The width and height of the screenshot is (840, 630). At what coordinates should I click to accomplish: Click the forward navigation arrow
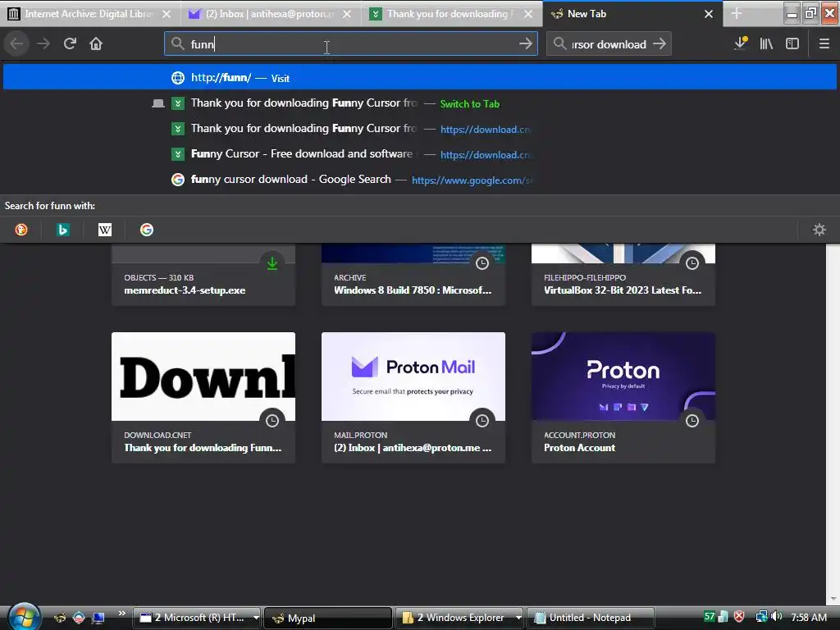pyautogui.click(x=43, y=43)
